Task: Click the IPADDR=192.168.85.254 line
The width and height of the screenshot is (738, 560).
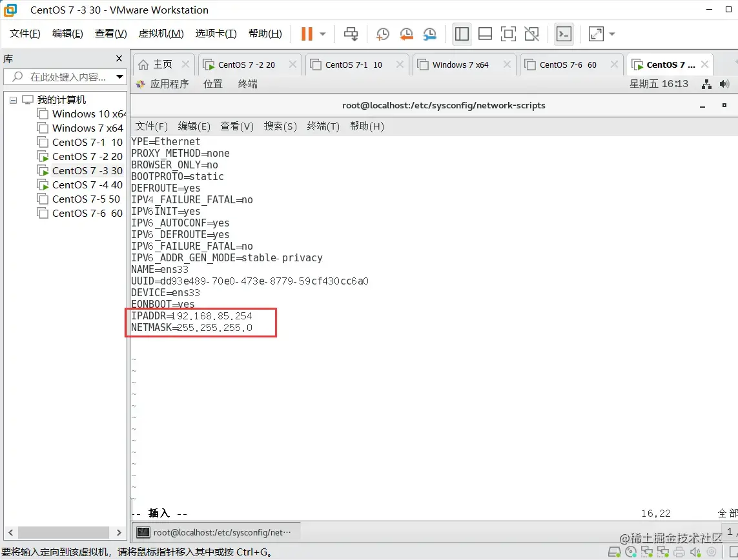Action: pos(192,316)
